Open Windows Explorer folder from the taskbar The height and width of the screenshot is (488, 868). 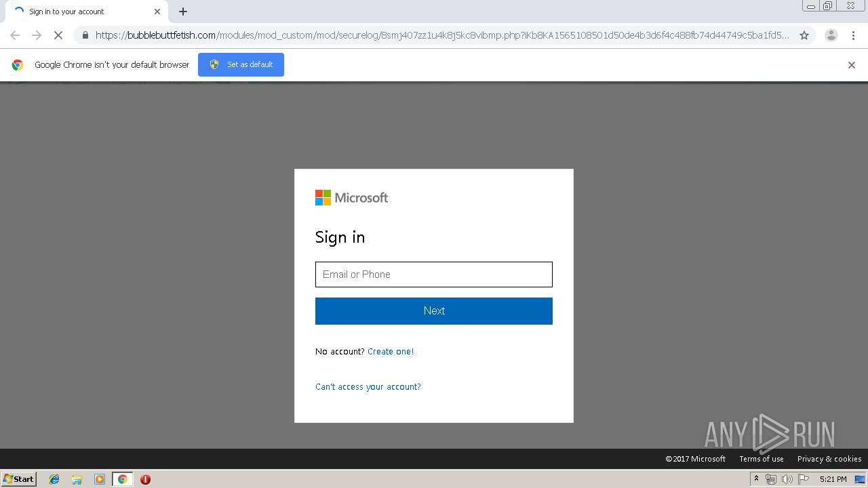click(x=77, y=479)
